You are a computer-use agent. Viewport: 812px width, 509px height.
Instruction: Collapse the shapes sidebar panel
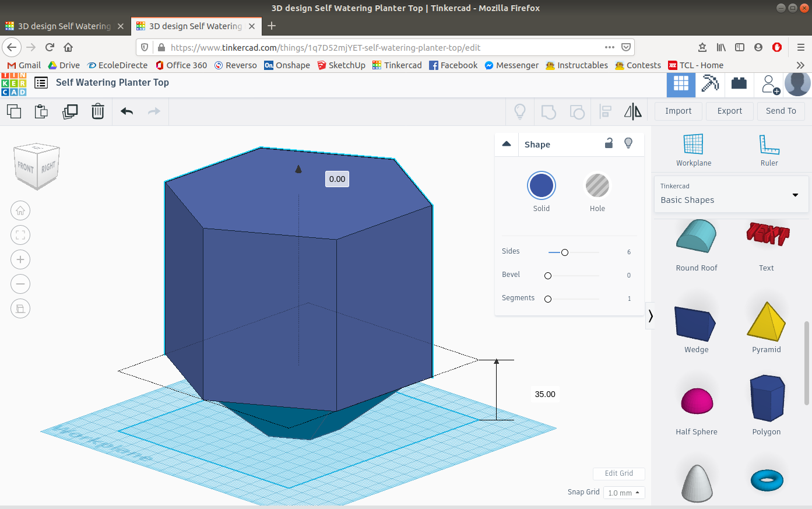point(651,316)
